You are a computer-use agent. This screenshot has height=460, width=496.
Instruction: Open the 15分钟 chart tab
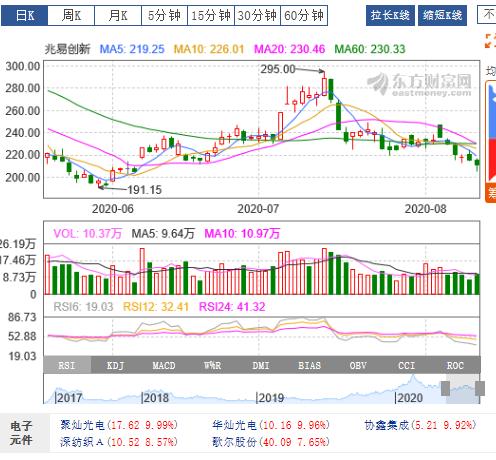click(x=211, y=15)
